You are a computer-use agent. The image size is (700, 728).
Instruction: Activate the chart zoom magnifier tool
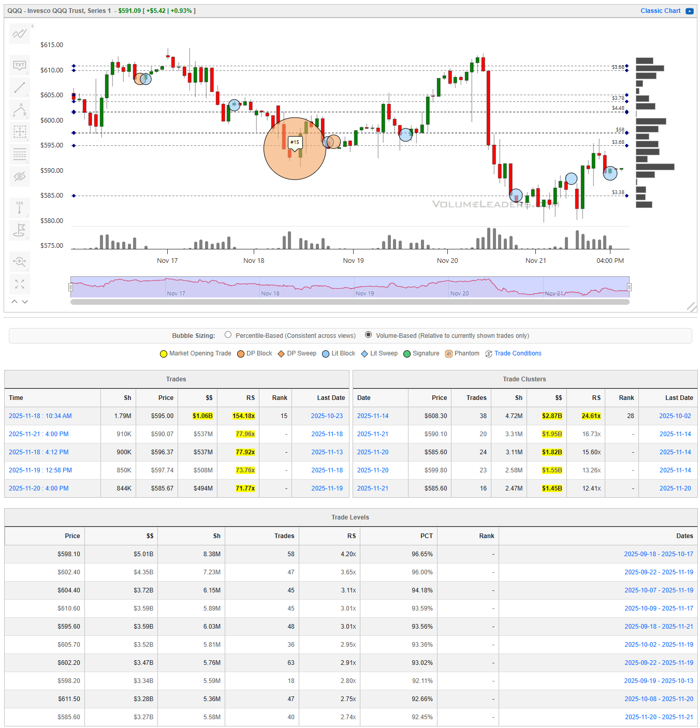(x=20, y=261)
